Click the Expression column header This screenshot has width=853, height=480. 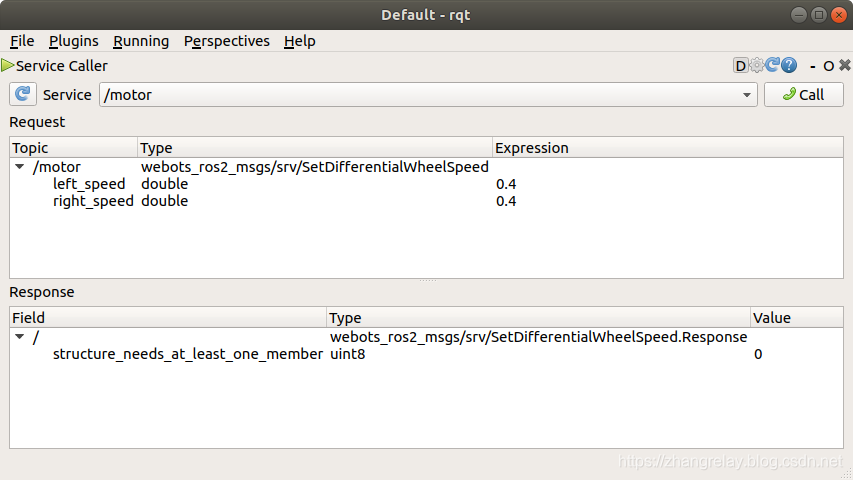pos(668,147)
